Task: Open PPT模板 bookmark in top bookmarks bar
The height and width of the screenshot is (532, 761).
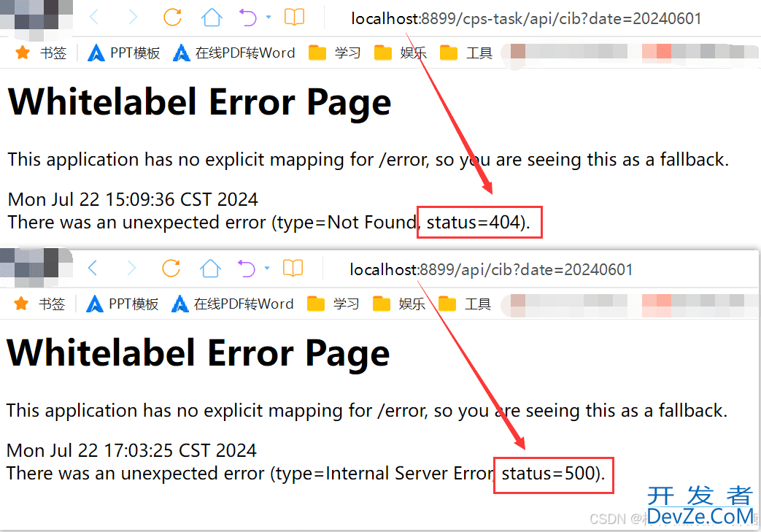Action: (x=124, y=53)
